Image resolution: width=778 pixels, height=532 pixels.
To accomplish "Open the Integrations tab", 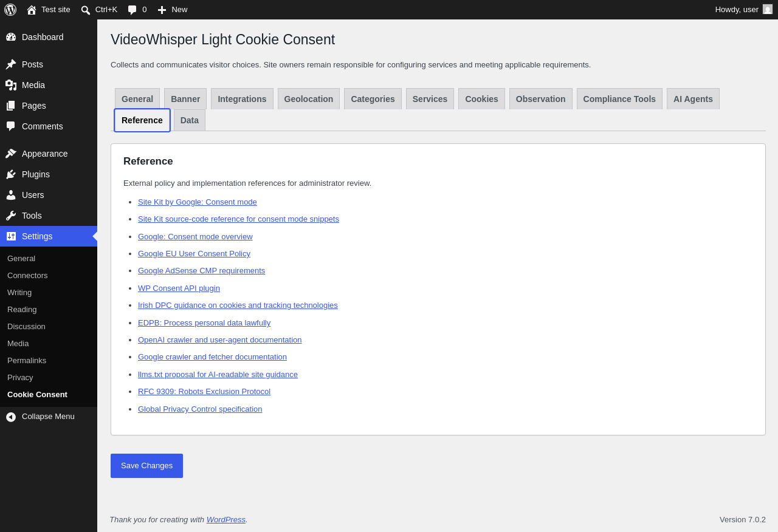I will (x=242, y=99).
